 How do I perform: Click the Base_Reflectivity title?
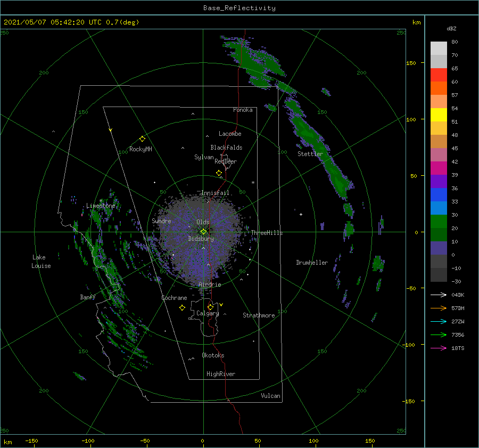[x=240, y=8]
